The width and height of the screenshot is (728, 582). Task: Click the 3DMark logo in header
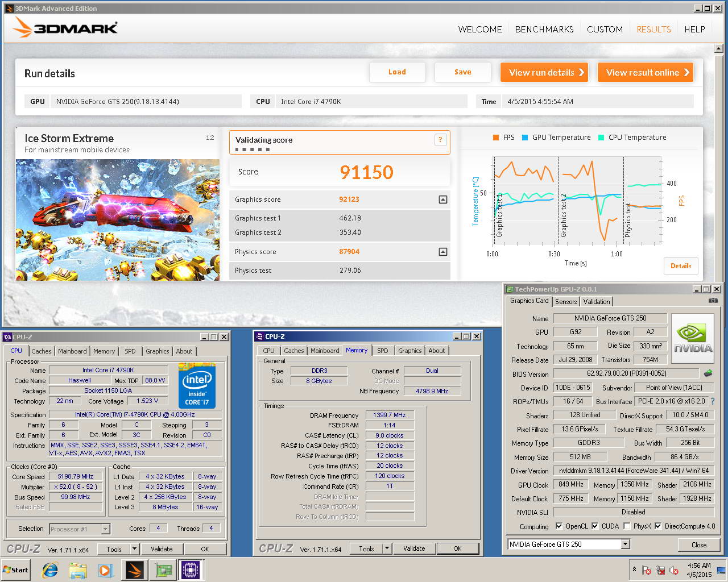pyautogui.click(x=65, y=27)
